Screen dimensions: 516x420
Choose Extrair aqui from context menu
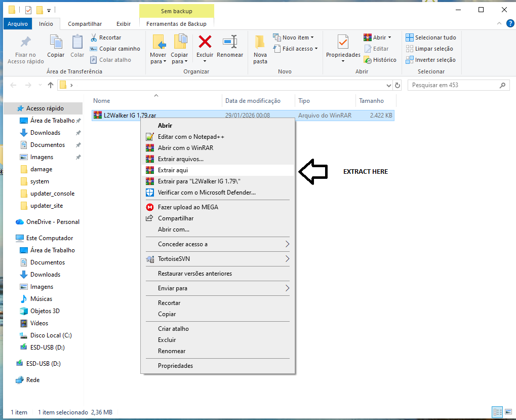point(218,170)
